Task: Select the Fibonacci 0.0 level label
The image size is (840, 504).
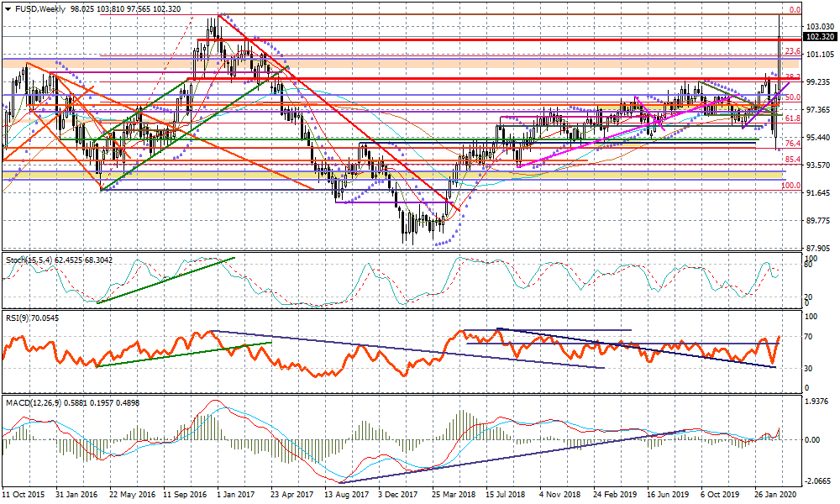Action: [795, 10]
